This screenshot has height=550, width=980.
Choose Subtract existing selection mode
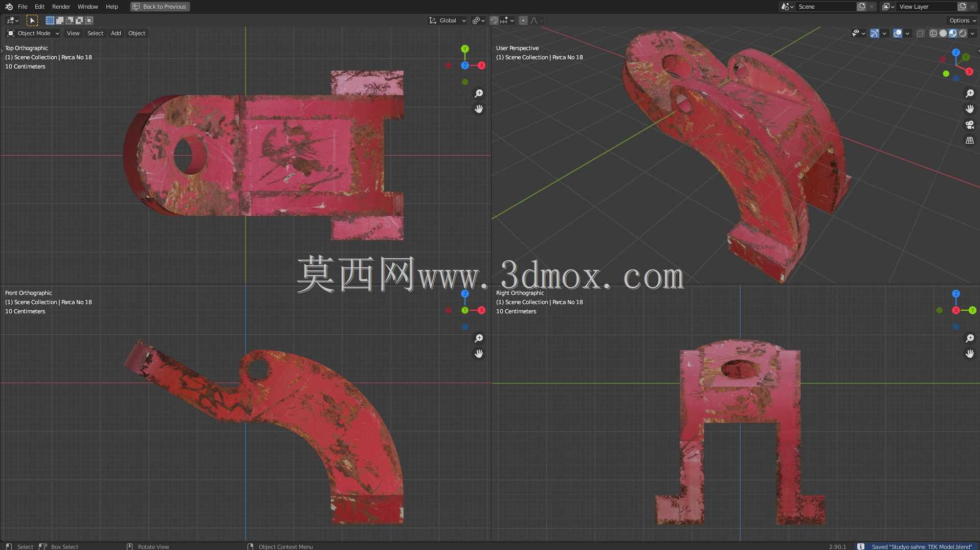[69, 20]
